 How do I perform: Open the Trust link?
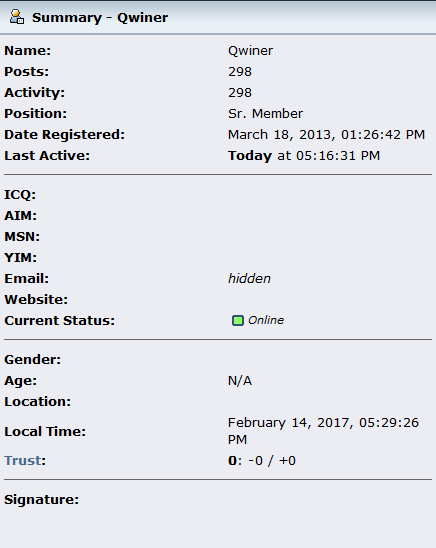tap(23, 460)
